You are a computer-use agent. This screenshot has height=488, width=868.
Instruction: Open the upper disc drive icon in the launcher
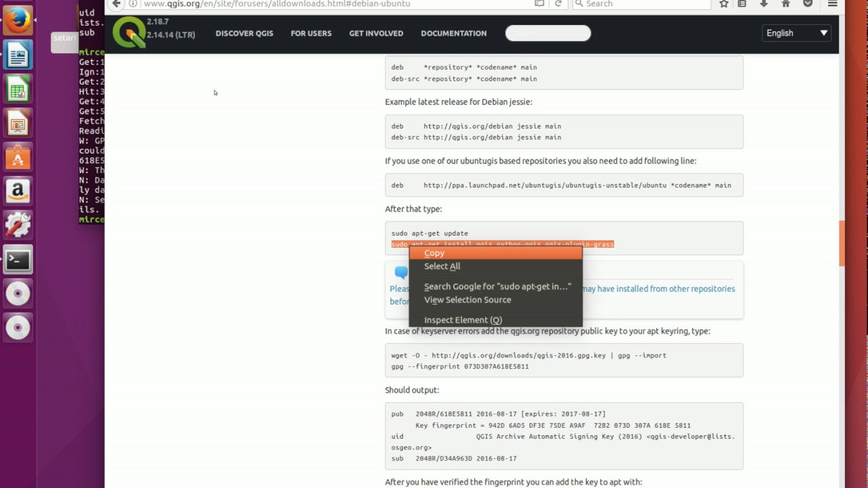[18, 294]
